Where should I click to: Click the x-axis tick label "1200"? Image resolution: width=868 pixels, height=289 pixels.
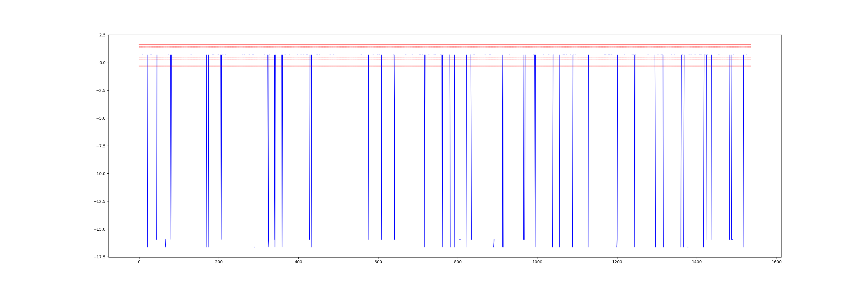(617, 262)
